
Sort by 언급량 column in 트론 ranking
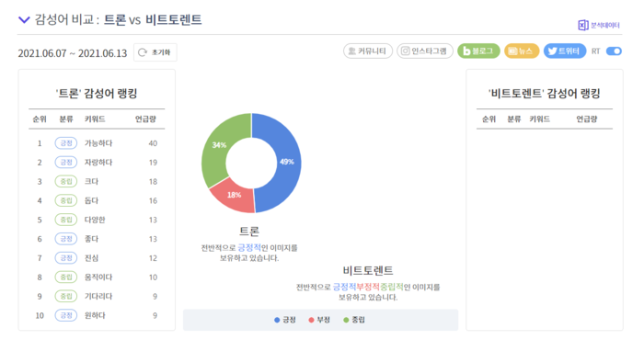coord(145,119)
